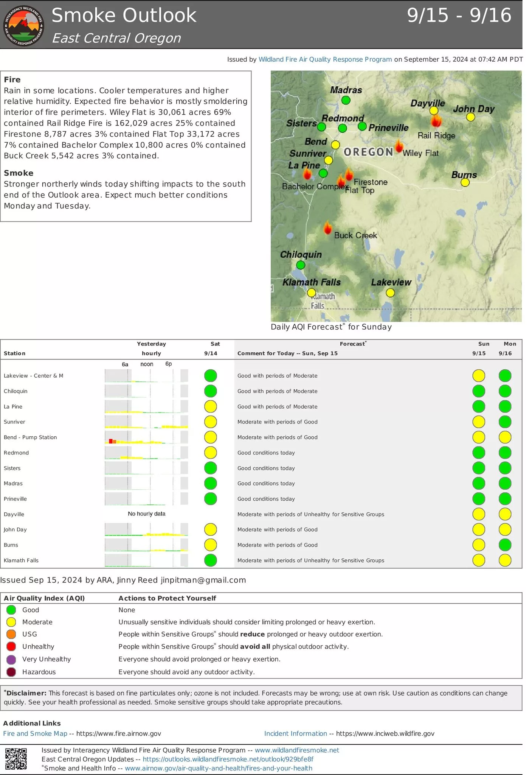Click Lakeview's Sun 9/15 yellow forecast circle

pos(479,376)
